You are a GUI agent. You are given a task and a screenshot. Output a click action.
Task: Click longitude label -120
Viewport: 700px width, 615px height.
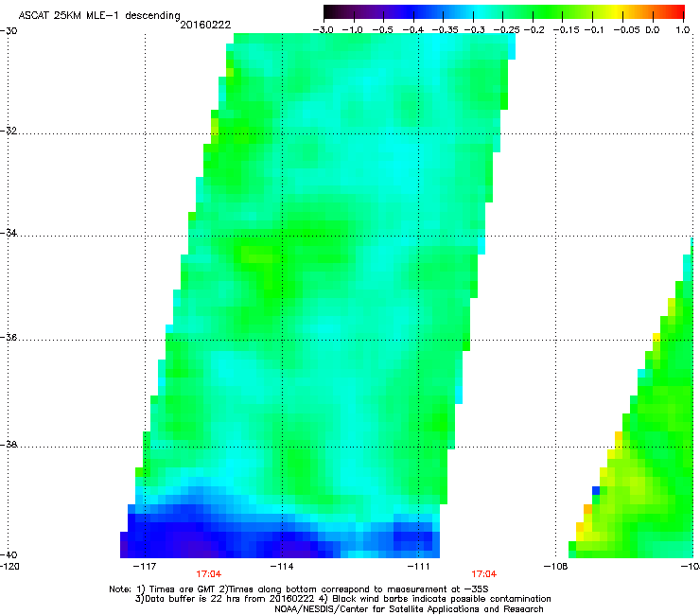click(x=9, y=567)
